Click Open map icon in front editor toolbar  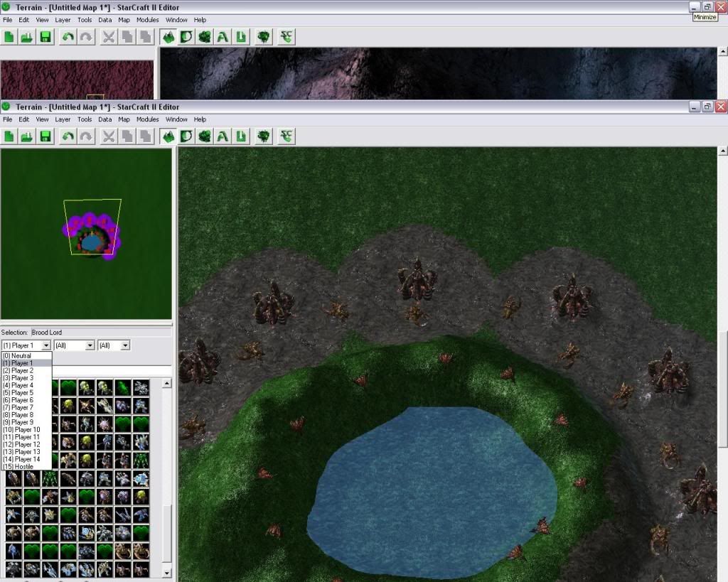pos(27,136)
